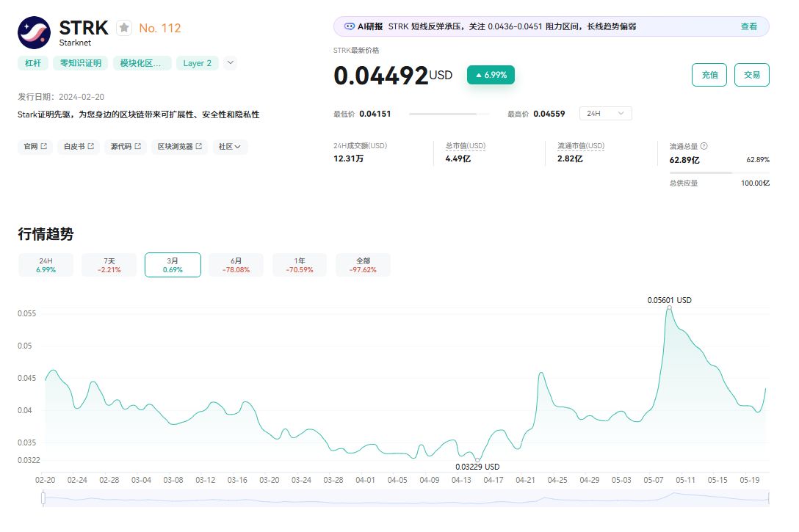The image size is (799, 532).
Task: Click the 0.05601 USD peak marker on chart
Action: pos(669,308)
